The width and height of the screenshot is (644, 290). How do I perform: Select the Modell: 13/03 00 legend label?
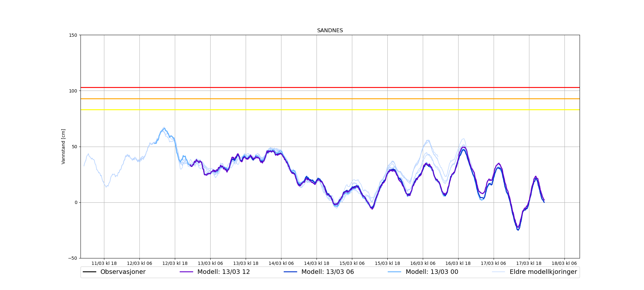click(x=432, y=272)
